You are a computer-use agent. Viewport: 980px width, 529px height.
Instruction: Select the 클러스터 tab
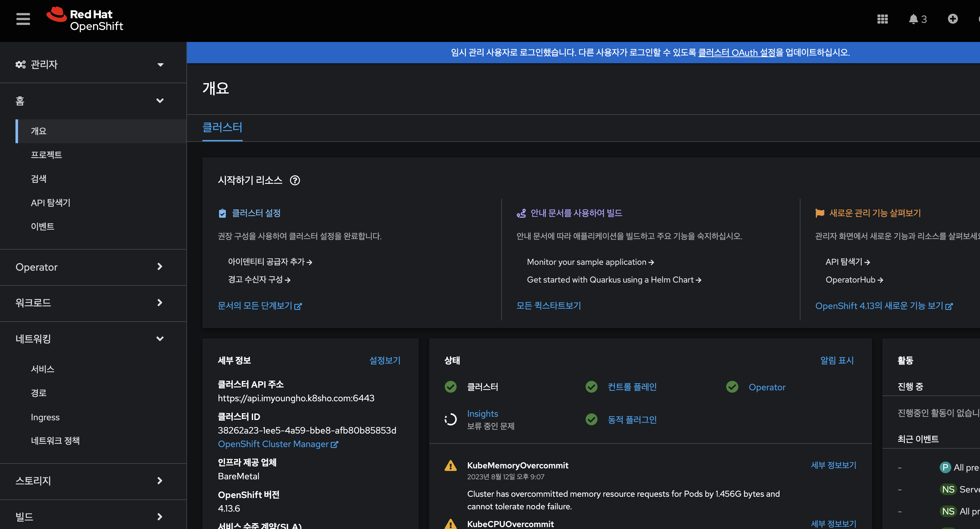click(x=222, y=127)
